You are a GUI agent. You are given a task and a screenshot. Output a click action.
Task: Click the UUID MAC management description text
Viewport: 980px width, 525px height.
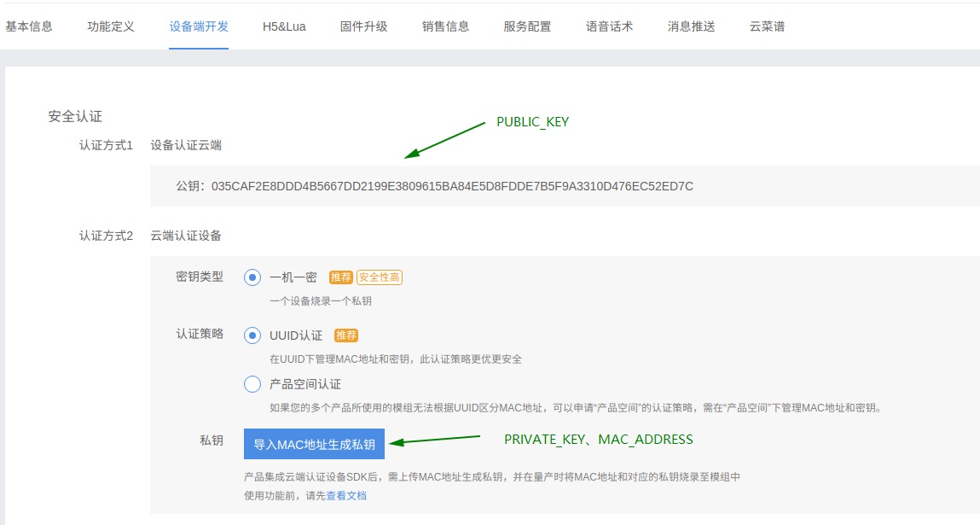[x=396, y=359]
